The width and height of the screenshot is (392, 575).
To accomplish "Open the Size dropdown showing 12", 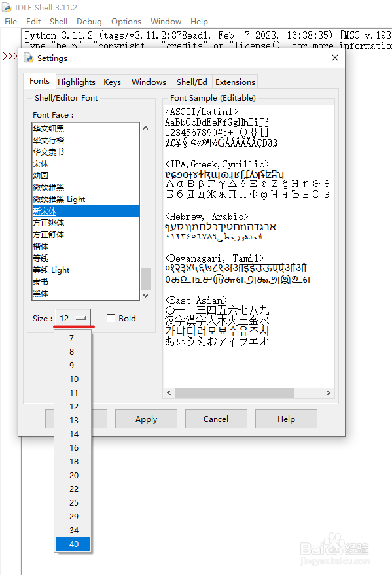I will coord(73,318).
